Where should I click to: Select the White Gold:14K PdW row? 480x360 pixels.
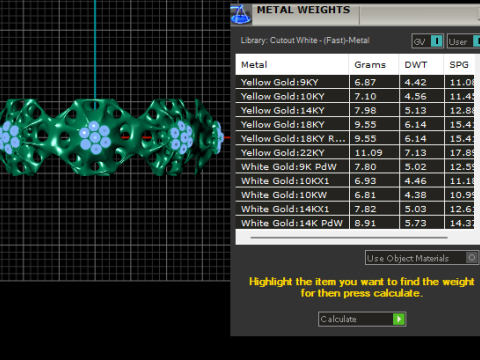[355, 223]
